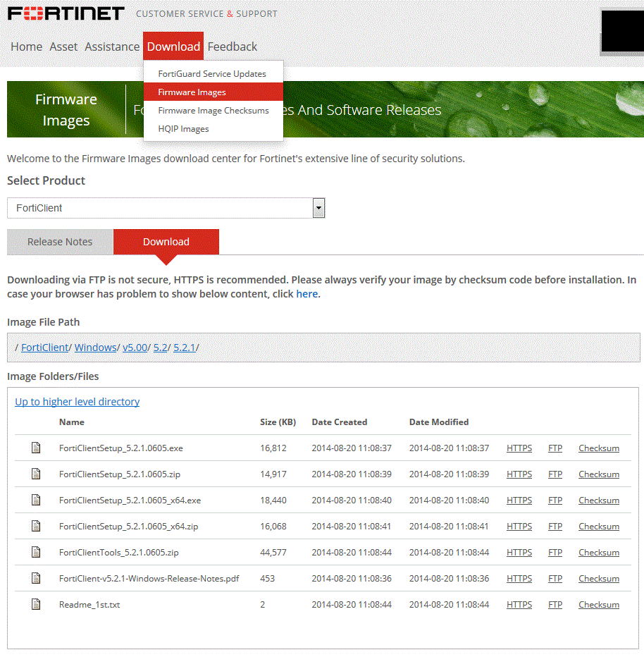Click the FortiClientSetup_5.2.1.0605.exe file name
The height and width of the screenshot is (657, 644).
(x=121, y=448)
